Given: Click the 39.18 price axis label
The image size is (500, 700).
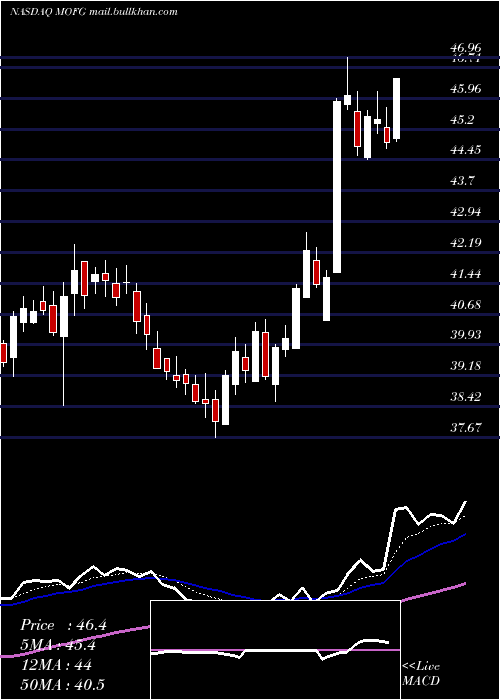Looking at the screenshot, I should point(466,366).
